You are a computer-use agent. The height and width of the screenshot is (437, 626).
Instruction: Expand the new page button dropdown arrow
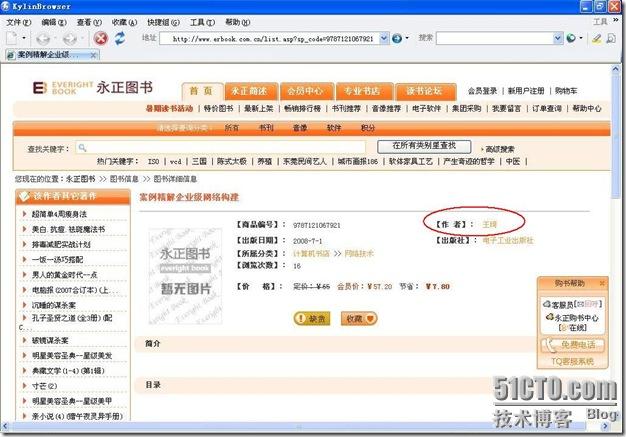[24, 38]
